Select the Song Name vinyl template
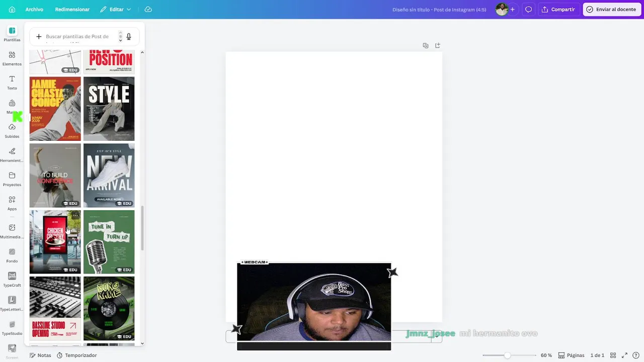This screenshot has height=362, width=644. click(109, 308)
